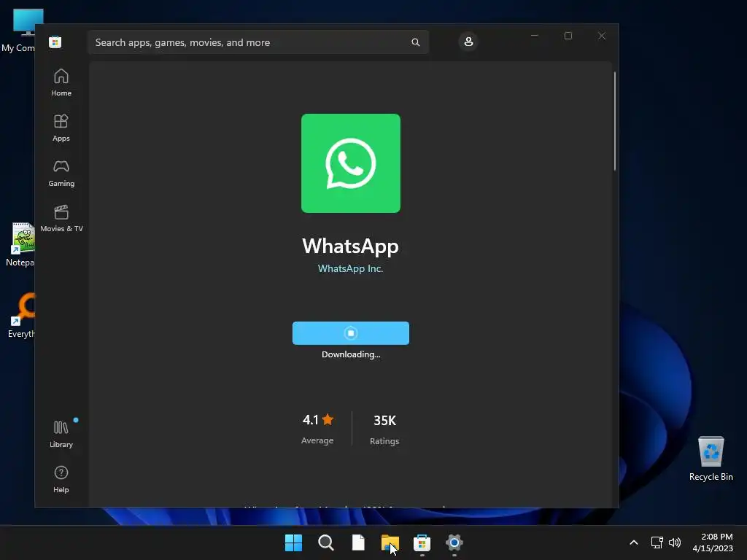Viewport: 747px width, 560px height.
Task: Open the clock and date in the taskbar
Action: [713, 542]
